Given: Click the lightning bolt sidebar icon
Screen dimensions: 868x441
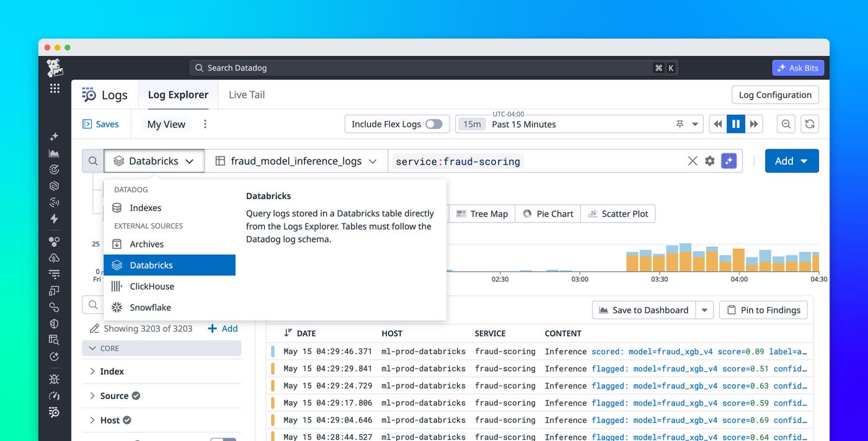Looking at the screenshot, I should point(55,218).
